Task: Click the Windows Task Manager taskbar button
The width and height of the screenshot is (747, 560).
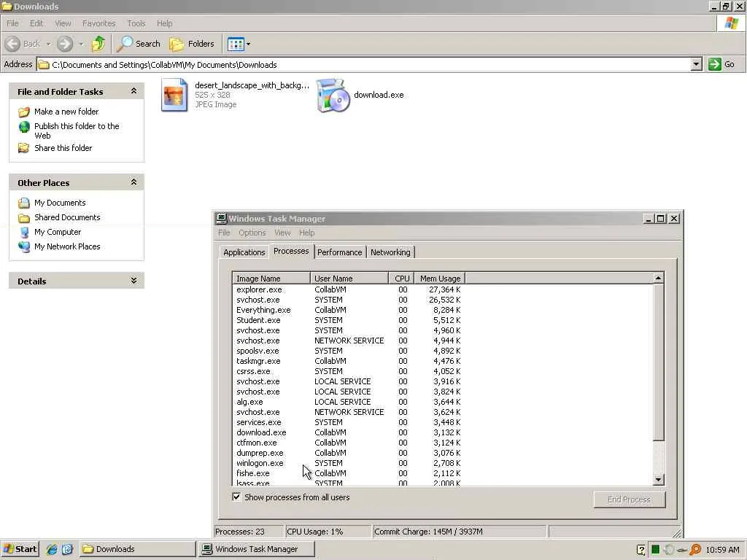Action: (x=256, y=549)
